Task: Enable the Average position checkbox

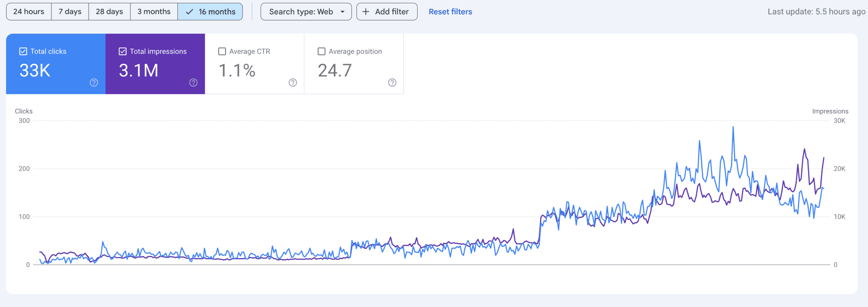Action: point(321,52)
